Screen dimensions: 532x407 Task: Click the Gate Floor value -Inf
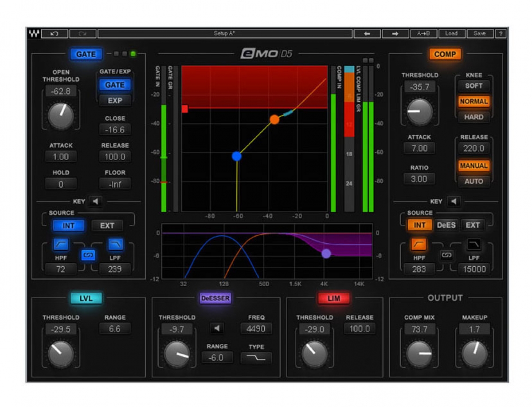(115, 184)
